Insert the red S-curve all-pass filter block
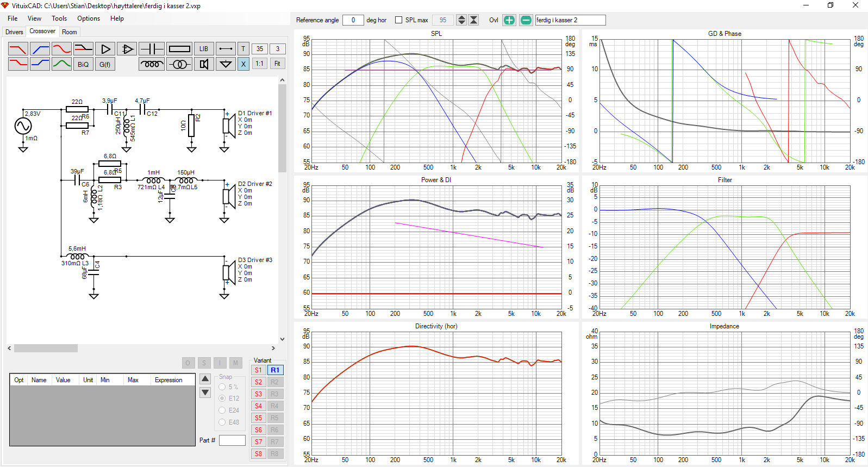868x467 pixels. click(x=61, y=49)
